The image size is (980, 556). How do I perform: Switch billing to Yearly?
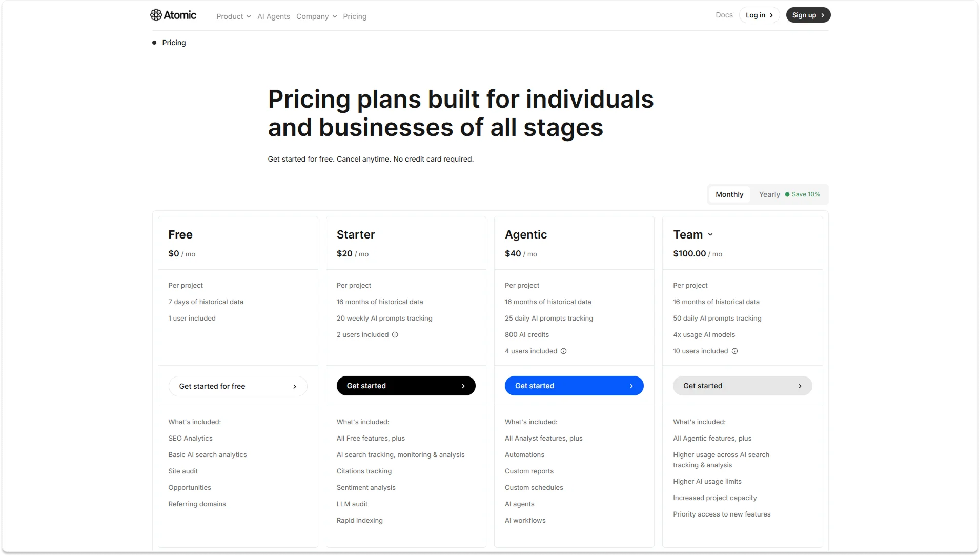point(769,194)
